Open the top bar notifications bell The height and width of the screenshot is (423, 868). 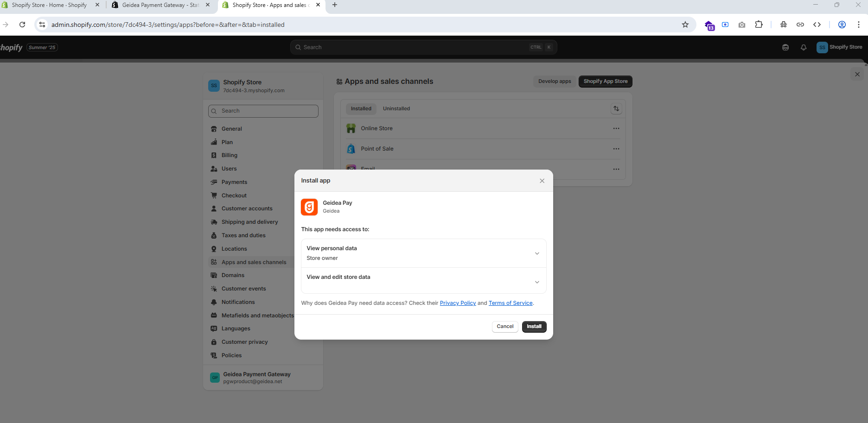click(804, 47)
